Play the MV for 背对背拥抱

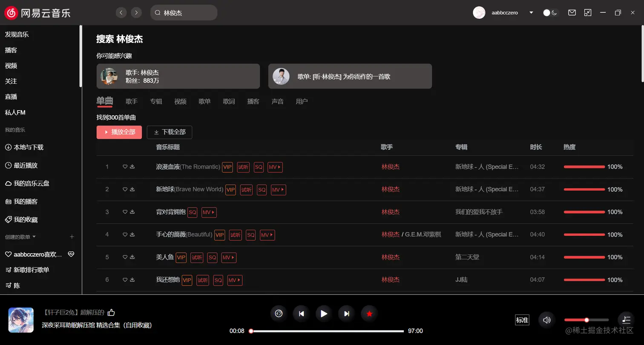[209, 212]
